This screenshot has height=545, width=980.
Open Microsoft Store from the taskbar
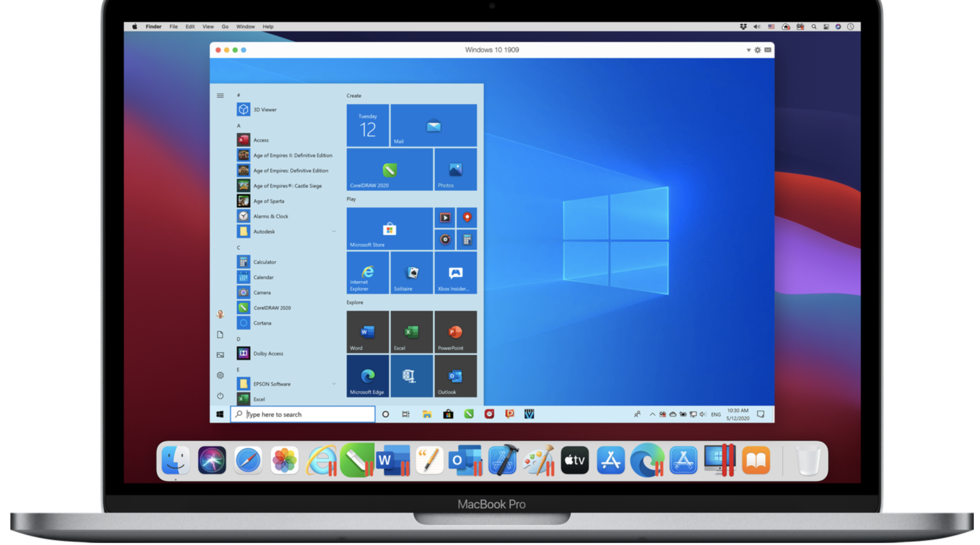coord(448,414)
